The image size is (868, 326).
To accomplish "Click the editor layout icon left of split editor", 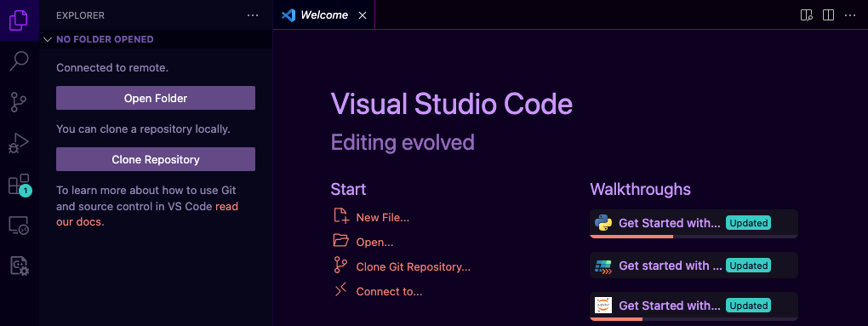I will pos(807,15).
